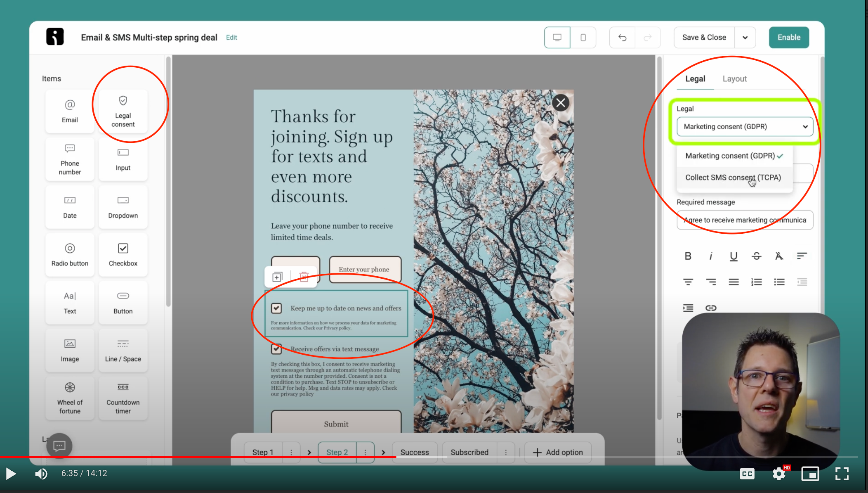Apply strikethrough formatting
This screenshot has height=493, width=868.
pos(756,256)
